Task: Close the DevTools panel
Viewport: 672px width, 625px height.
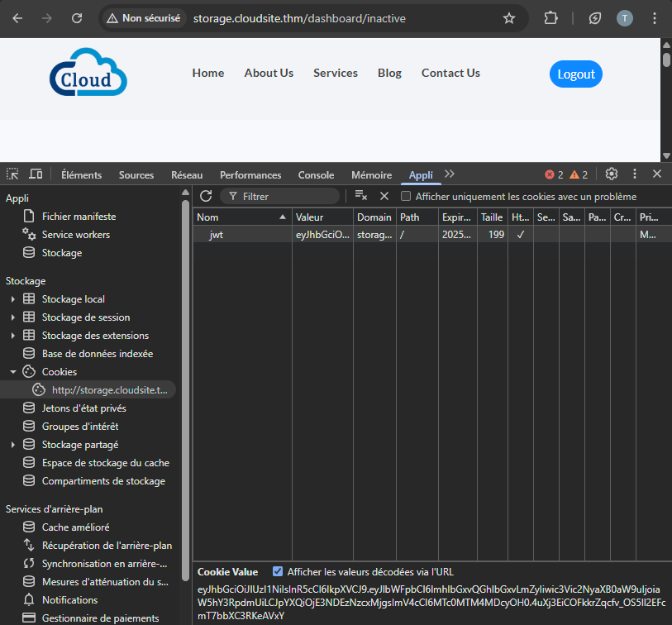Action: point(657,174)
